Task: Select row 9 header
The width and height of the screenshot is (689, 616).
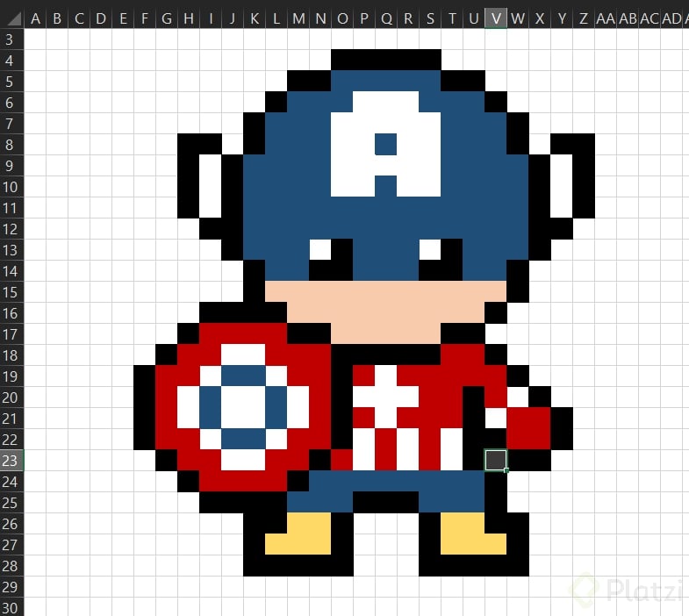Action: coord(12,166)
